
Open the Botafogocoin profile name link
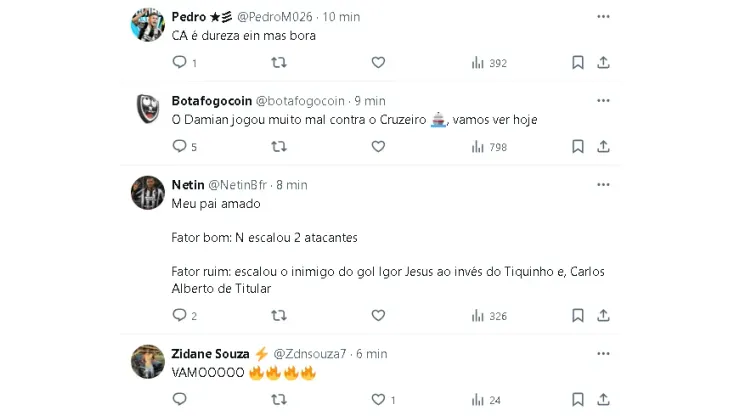[211, 101]
